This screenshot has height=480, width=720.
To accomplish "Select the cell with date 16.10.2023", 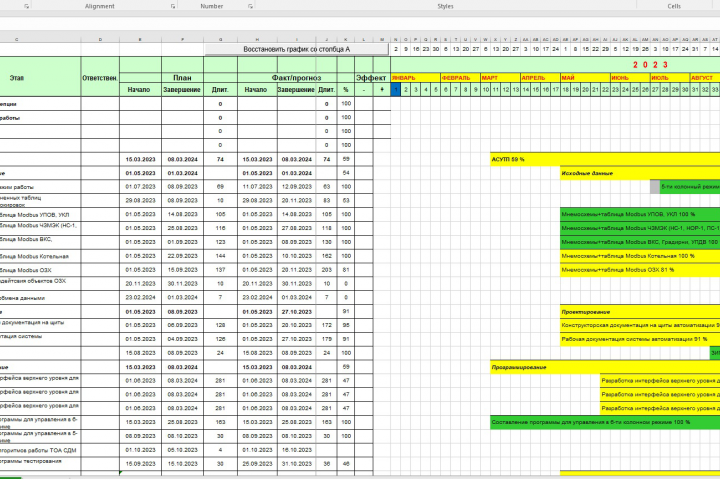I will 297,450.
